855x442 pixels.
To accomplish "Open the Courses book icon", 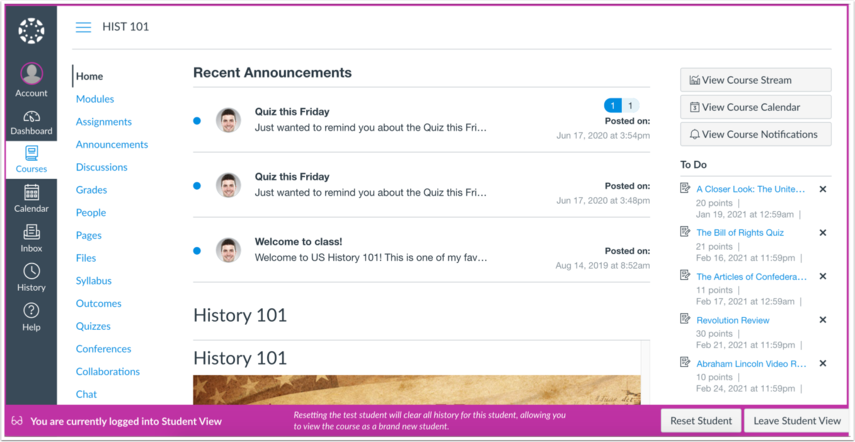I will (31, 153).
